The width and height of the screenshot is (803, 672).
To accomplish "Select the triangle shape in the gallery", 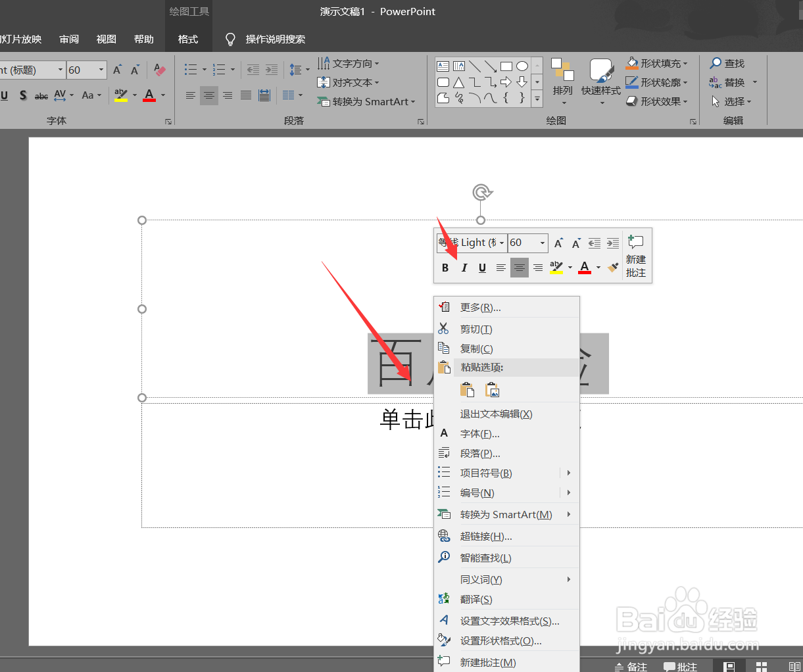I will [x=459, y=82].
